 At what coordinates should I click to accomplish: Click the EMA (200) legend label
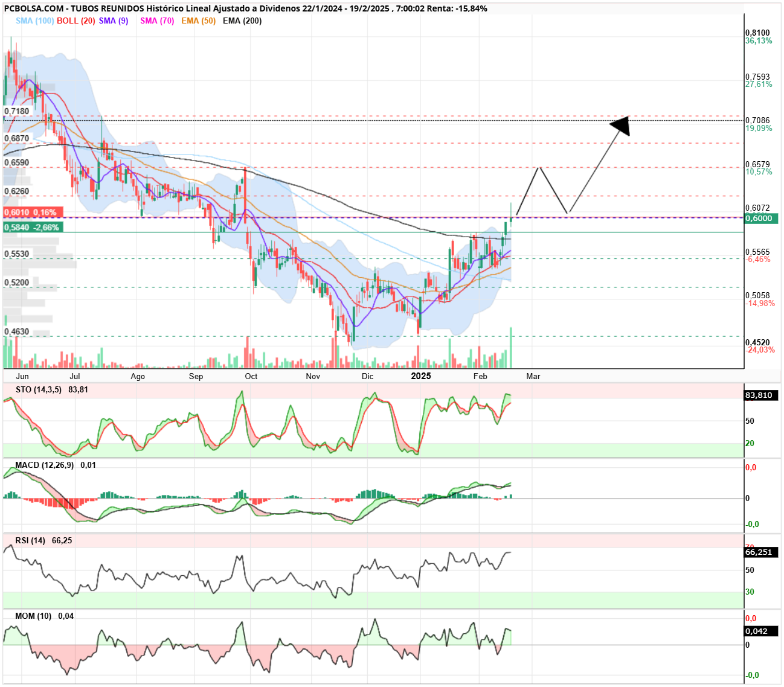242,21
